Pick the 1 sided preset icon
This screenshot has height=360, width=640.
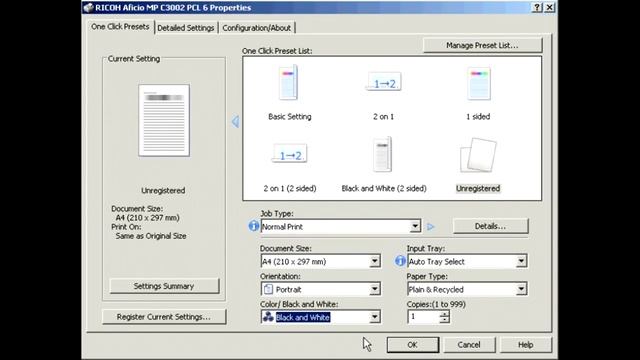478,84
